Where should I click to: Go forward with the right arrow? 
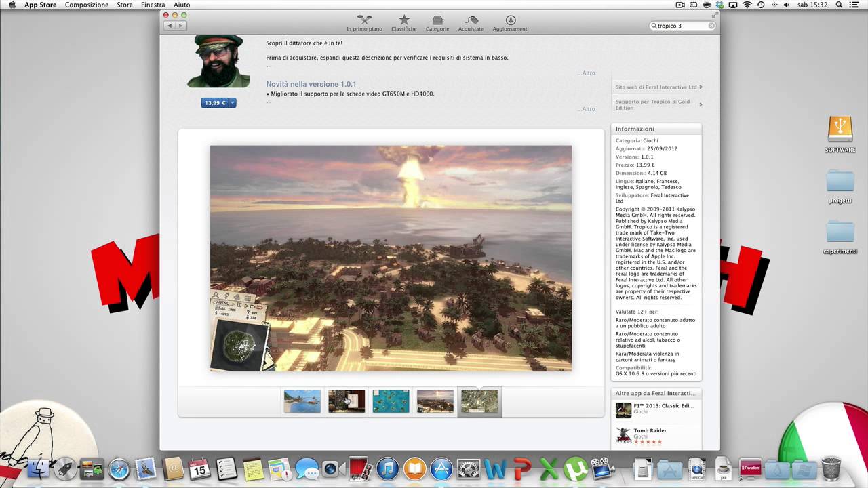click(x=180, y=26)
